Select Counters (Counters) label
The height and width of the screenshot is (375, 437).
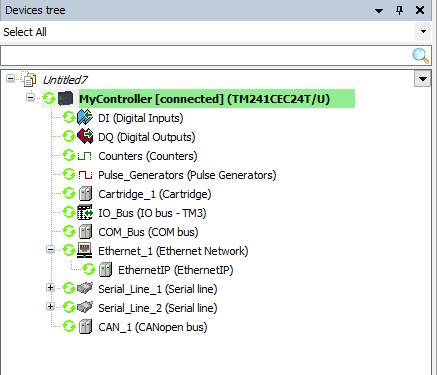click(x=148, y=156)
